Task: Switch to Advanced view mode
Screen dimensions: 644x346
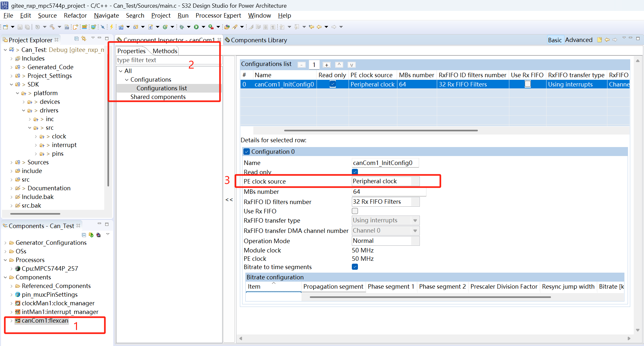Action: point(579,40)
